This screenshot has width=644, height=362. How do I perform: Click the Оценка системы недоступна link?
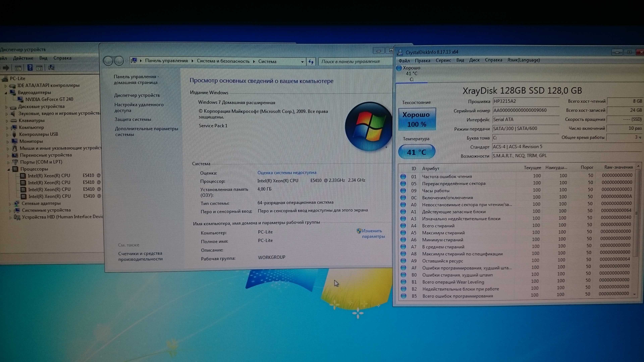click(287, 172)
